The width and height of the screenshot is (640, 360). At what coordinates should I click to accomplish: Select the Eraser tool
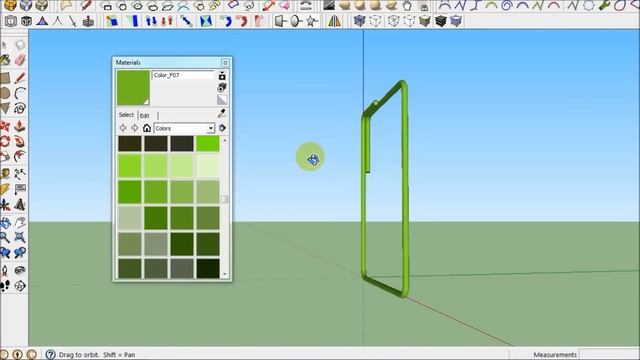pyautogui.click(x=20, y=60)
